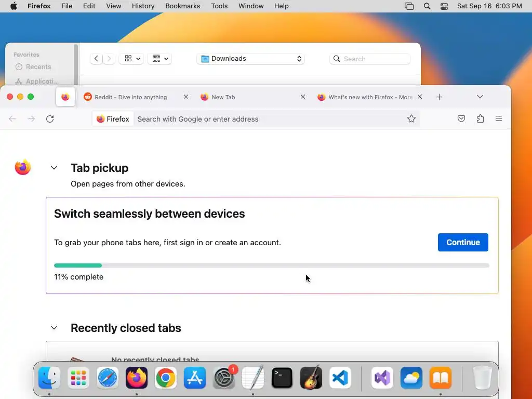Click the Stage Manager menu bar icon
This screenshot has height=399, width=532.
point(409,6)
